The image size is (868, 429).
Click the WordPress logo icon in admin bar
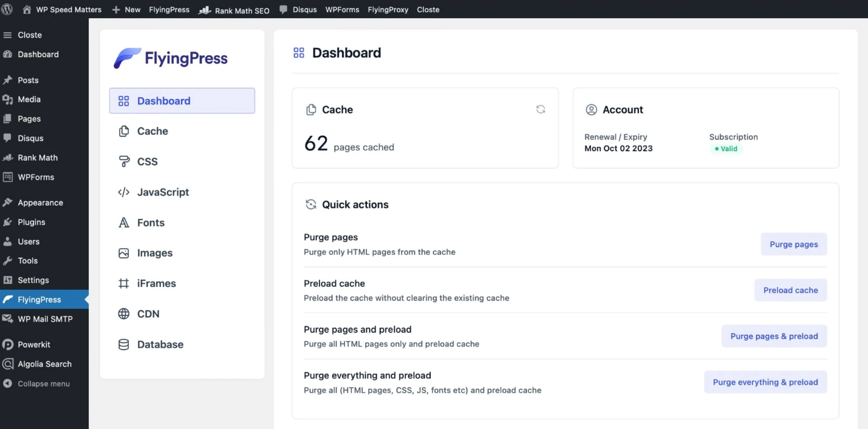click(x=8, y=9)
